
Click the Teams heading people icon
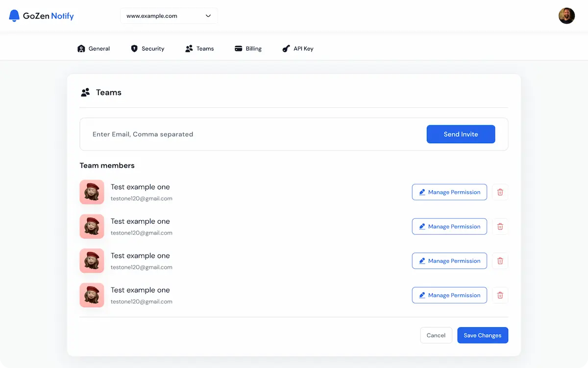(85, 92)
